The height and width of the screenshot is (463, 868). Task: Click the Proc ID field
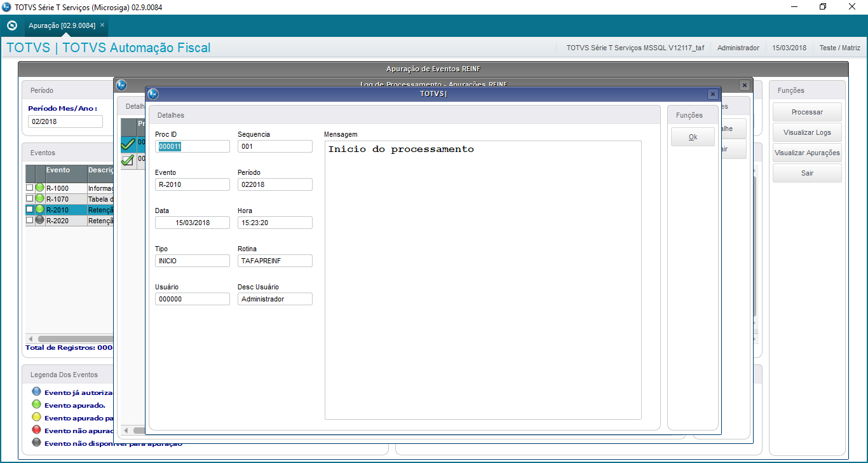(x=192, y=146)
